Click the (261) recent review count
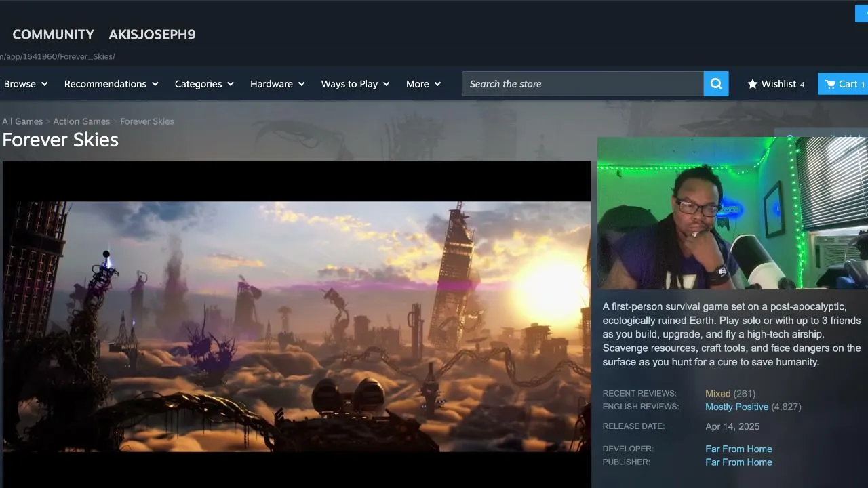 [x=745, y=394]
